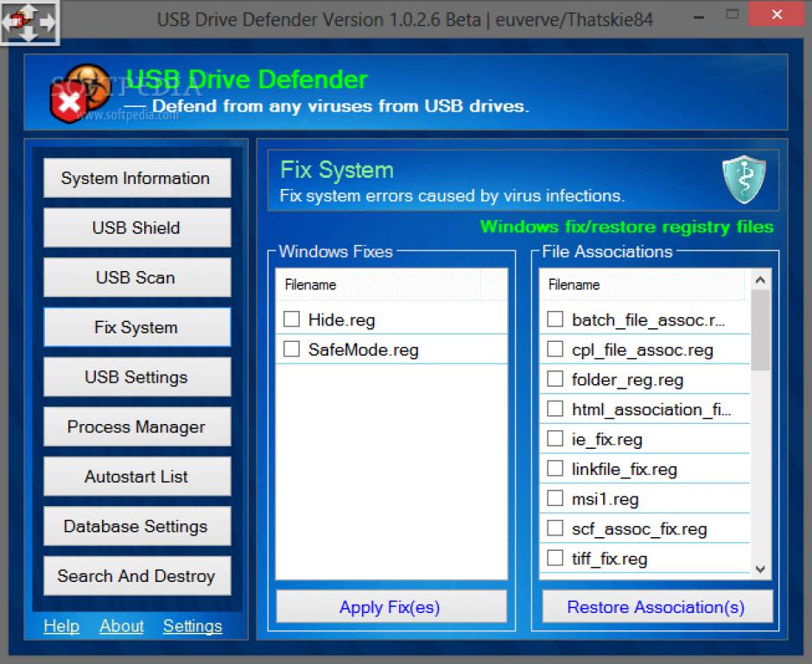Click the biohazard shield logo icon
Viewport: 812px width, 664px height.
[x=80, y=93]
